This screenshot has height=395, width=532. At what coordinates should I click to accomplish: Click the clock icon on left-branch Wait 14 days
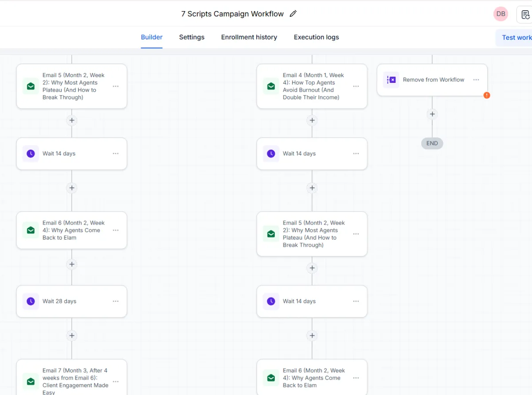[31, 154]
